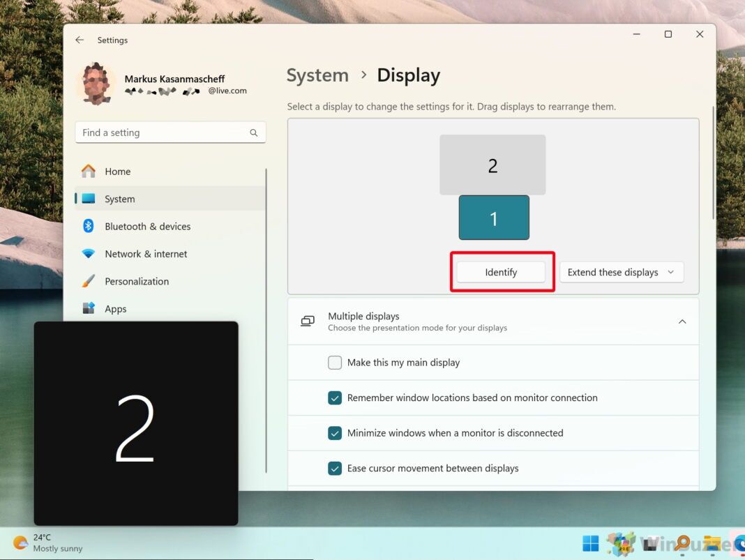Viewport: 745px width, 560px height.
Task: Open File Explorer from the taskbar
Action: pos(712,544)
